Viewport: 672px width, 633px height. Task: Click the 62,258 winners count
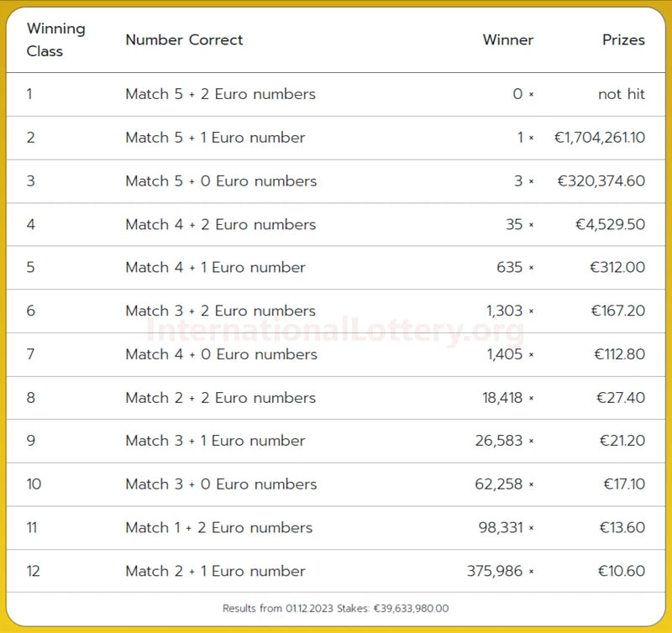coord(498,484)
